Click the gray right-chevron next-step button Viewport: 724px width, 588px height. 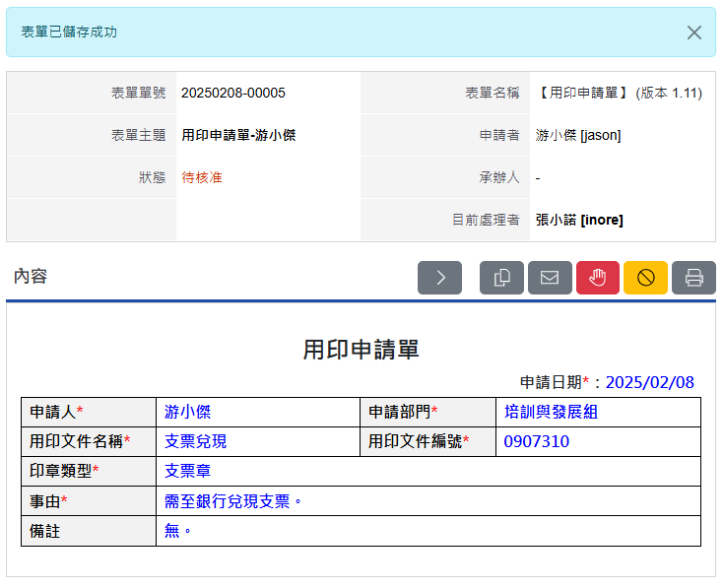pyautogui.click(x=439, y=278)
